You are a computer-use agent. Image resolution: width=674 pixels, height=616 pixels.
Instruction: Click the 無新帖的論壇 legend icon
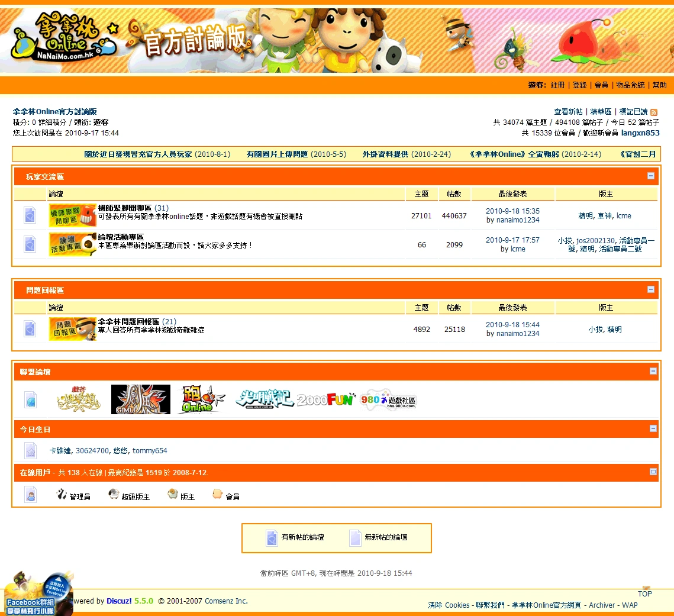[x=356, y=538]
